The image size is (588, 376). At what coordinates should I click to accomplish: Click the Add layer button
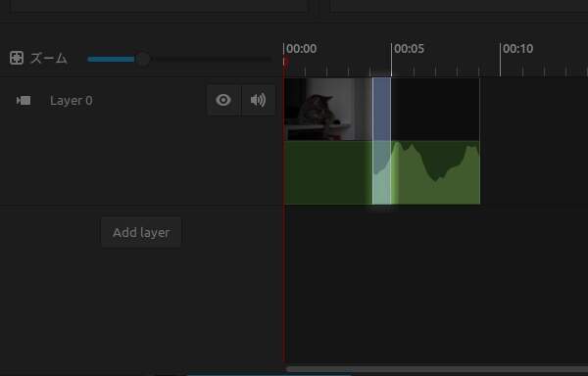tap(141, 233)
